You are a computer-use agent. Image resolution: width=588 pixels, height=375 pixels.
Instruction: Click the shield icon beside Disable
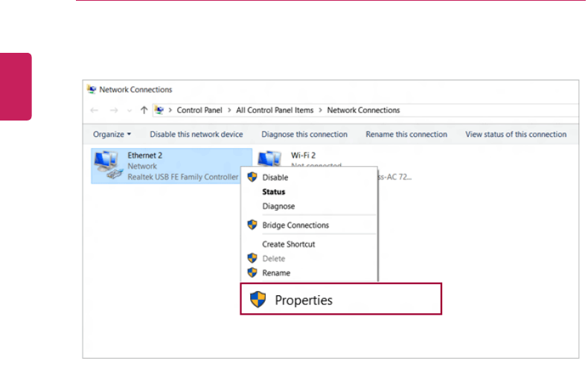point(252,177)
